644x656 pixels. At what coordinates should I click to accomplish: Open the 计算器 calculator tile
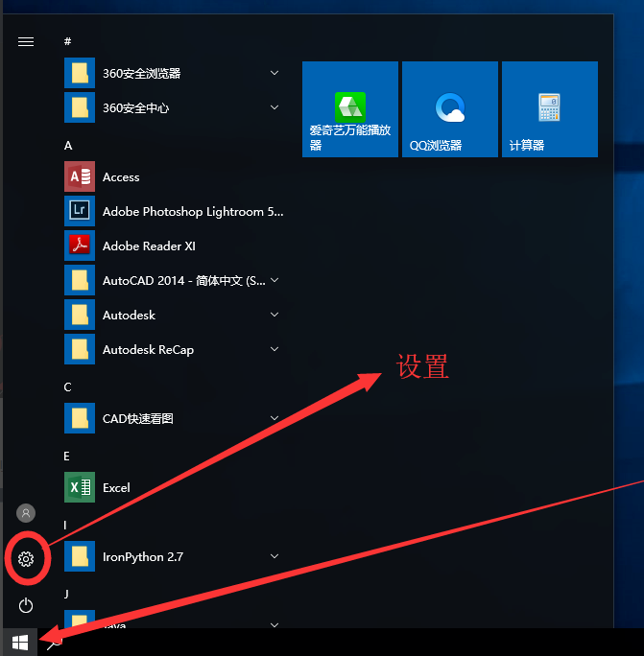pyautogui.click(x=550, y=109)
